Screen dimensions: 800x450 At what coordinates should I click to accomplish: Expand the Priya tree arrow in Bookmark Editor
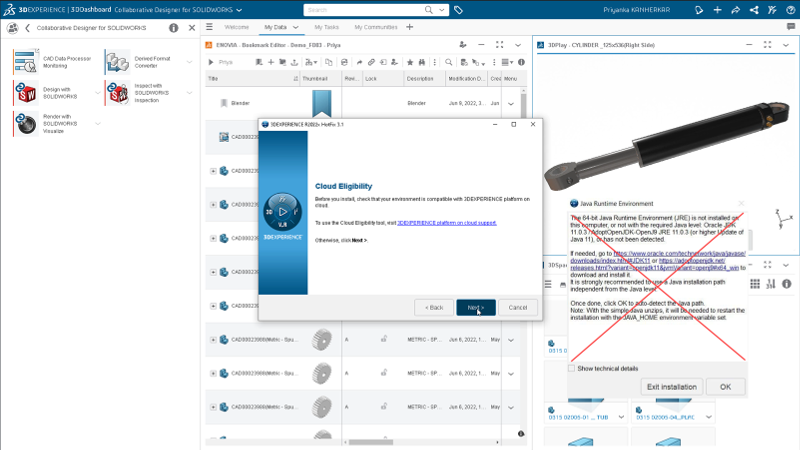[x=211, y=62]
